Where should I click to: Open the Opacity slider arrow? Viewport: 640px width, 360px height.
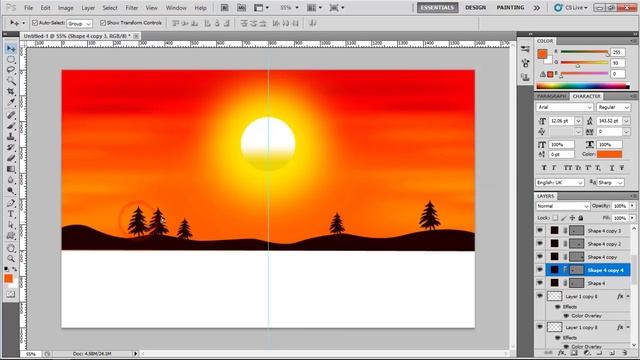[x=633, y=206]
